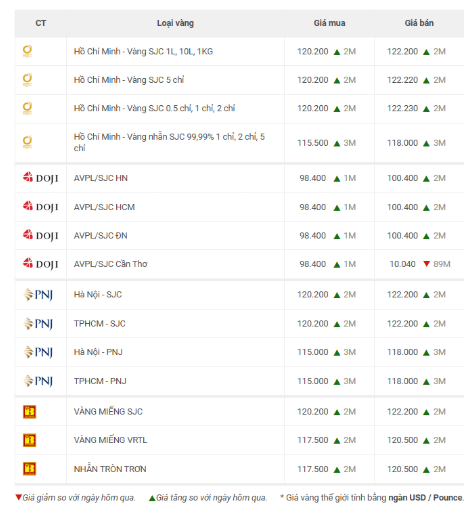
Task: Click the logo in the VÀNG MIẾNG VRTL row
Action: (29, 440)
